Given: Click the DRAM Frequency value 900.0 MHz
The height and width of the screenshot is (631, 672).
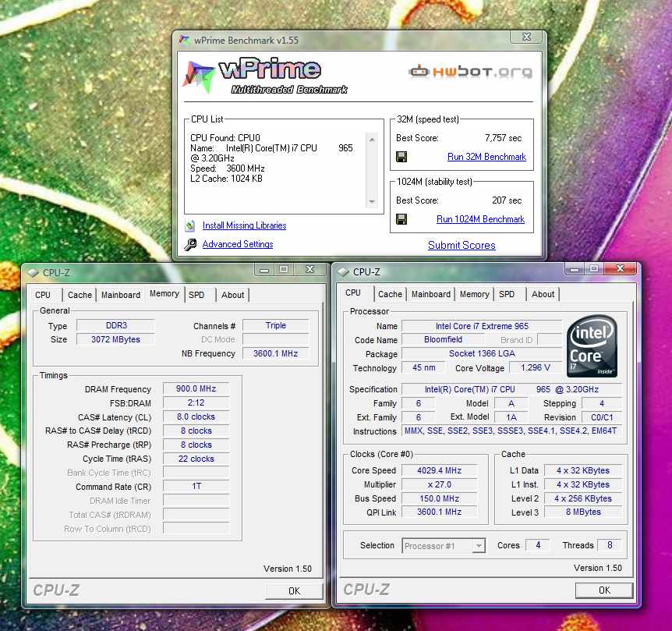Looking at the screenshot, I should pyautogui.click(x=196, y=388).
